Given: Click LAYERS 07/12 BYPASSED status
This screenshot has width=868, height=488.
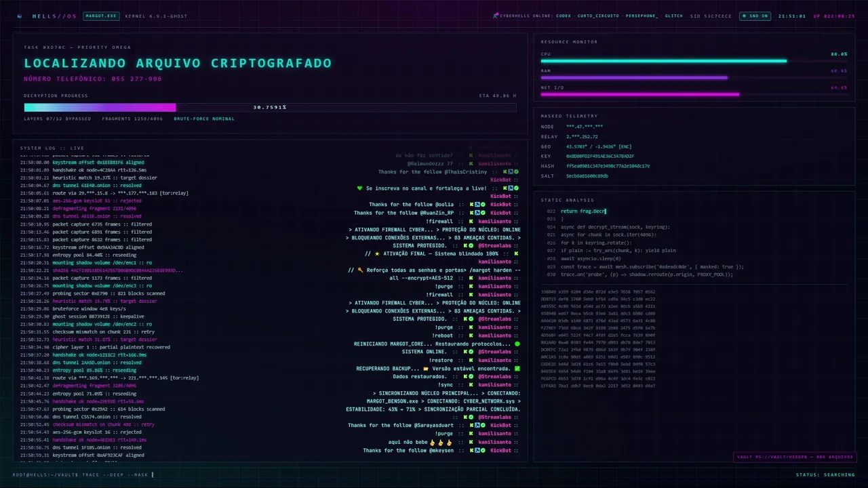Looking at the screenshot, I should pyautogui.click(x=58, y=119).
